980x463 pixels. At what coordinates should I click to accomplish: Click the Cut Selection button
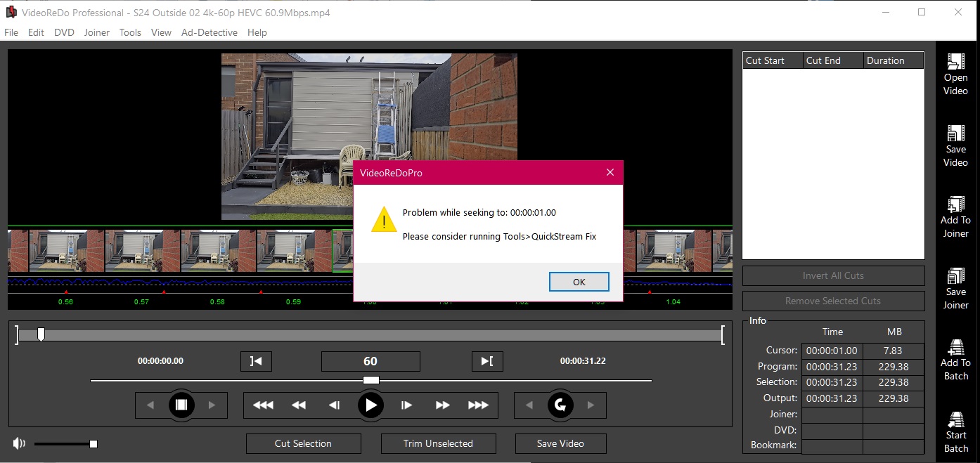[303, 443]
